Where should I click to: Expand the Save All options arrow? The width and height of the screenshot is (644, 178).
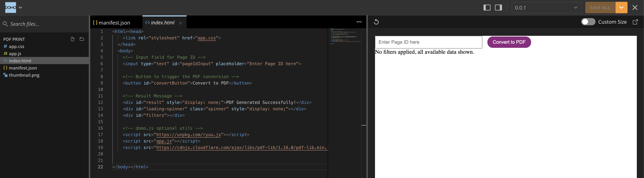coord(621,8)
